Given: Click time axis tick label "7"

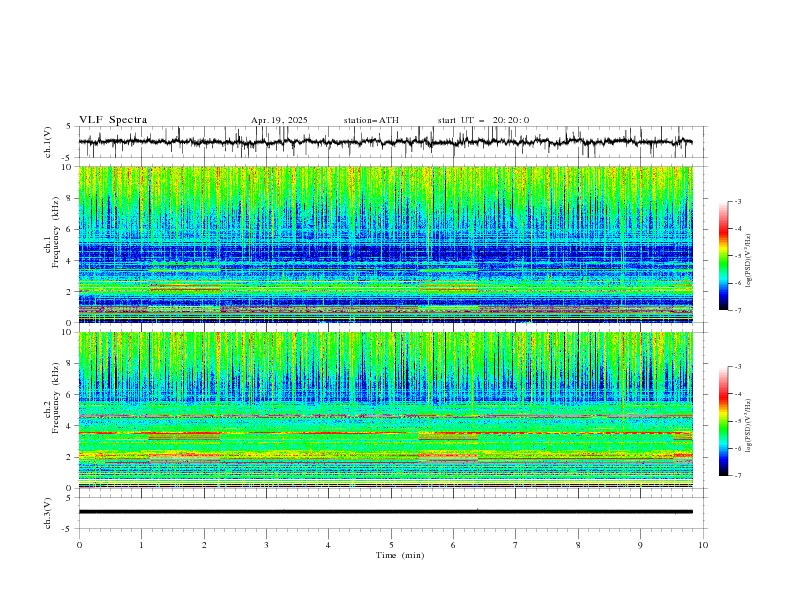Looking at the screenshot, I should [x=516, y=545].
